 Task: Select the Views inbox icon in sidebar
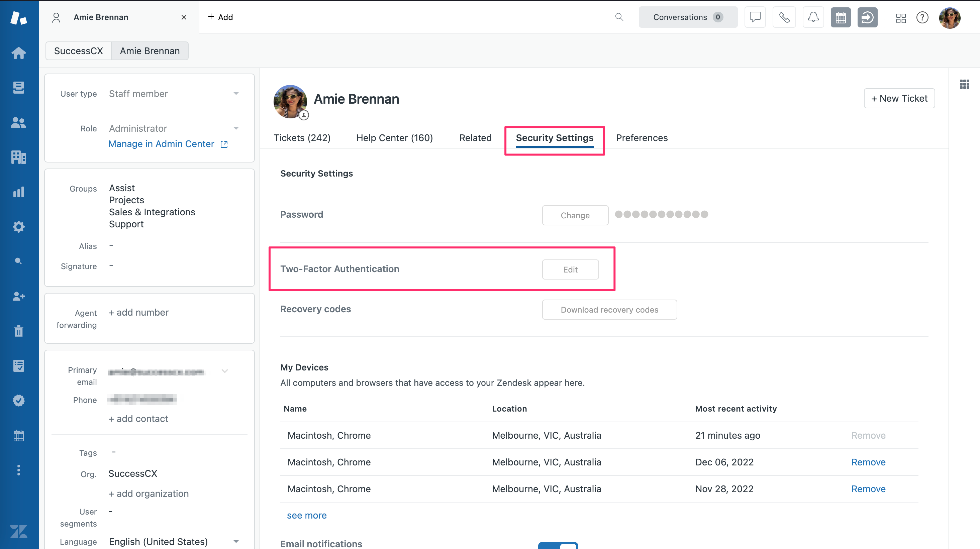point(18,88)
